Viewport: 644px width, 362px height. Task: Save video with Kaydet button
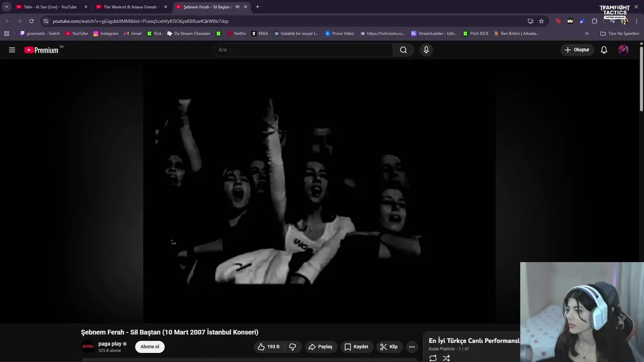356,346
